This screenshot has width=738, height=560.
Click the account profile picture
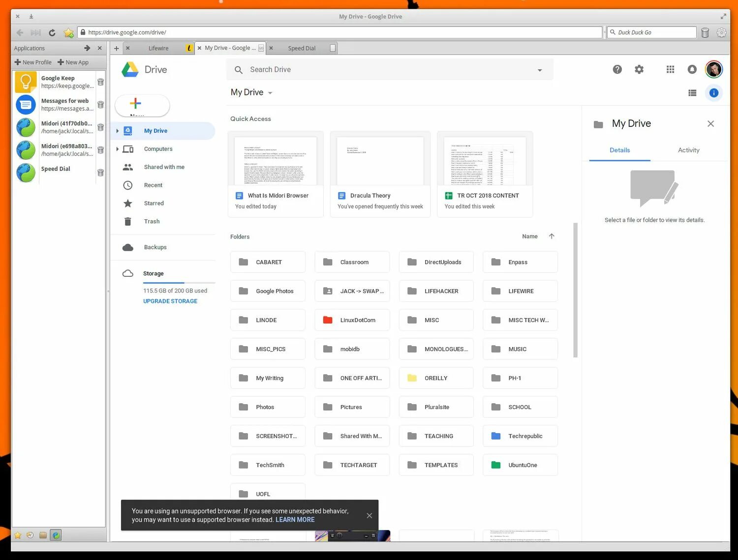tap(714, 69)
